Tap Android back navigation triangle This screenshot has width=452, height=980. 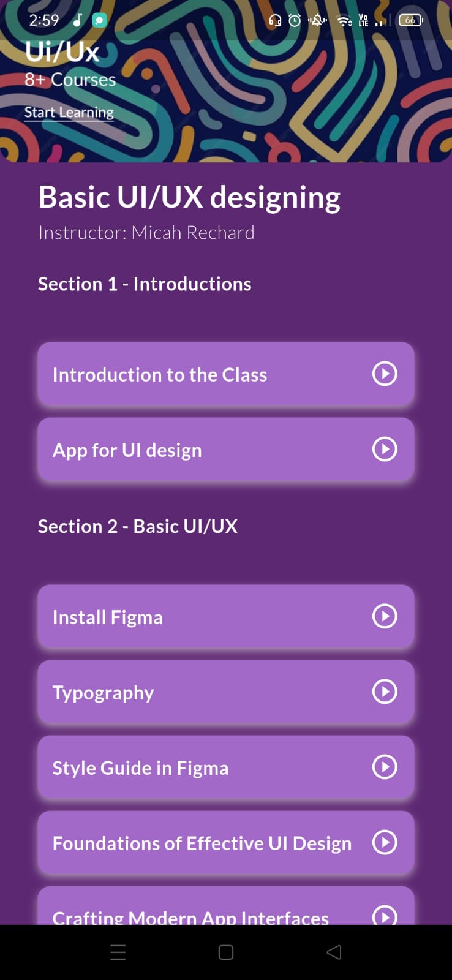[334, 952]
